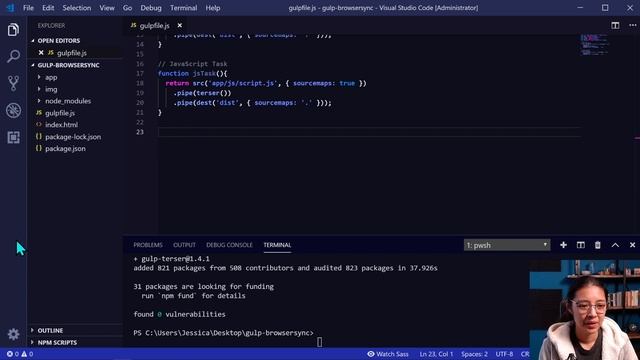Open the Explorer view in activity bar
Viewport: 640px width, 360px height.
click(13, 30)
